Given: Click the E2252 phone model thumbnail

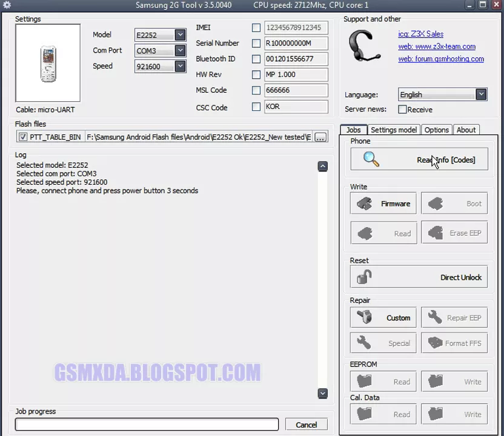Looking at the screenshot, I should (48, 64).
